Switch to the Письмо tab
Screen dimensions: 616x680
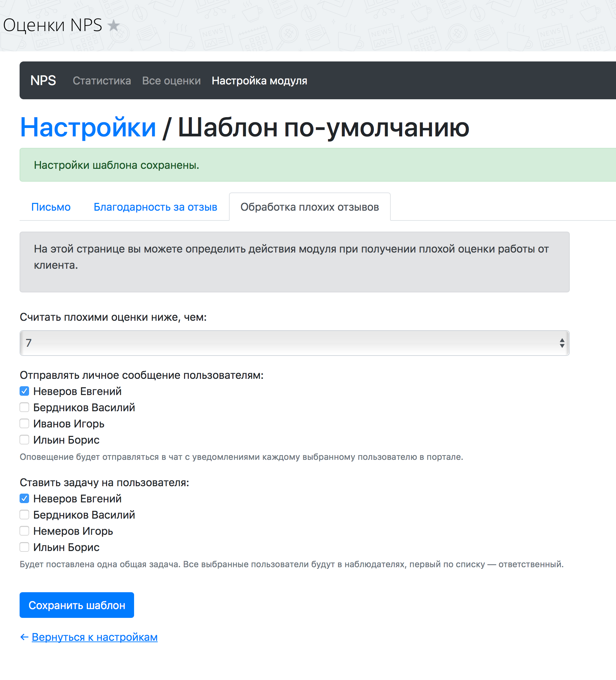pyautogui.click(x=51, y=207)
